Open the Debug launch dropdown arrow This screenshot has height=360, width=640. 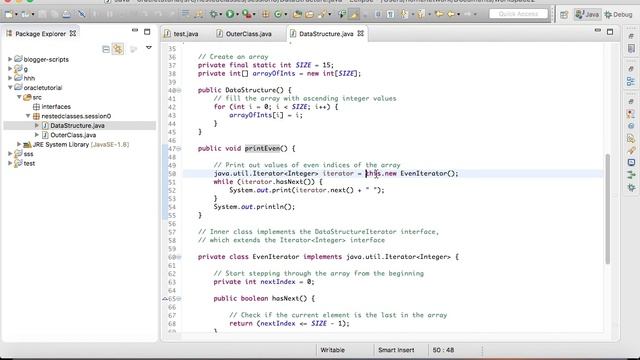[x=220, y=14]
